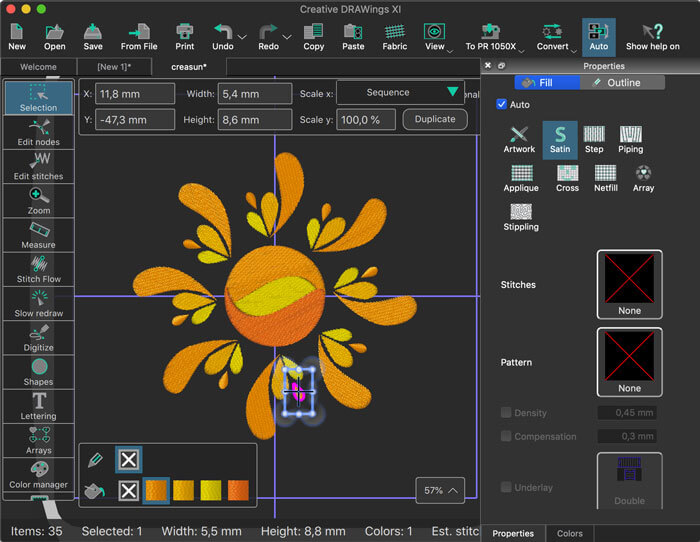Toggle the Compensation checkbox
Screen dimensions: 700x542
pos(506,436)
